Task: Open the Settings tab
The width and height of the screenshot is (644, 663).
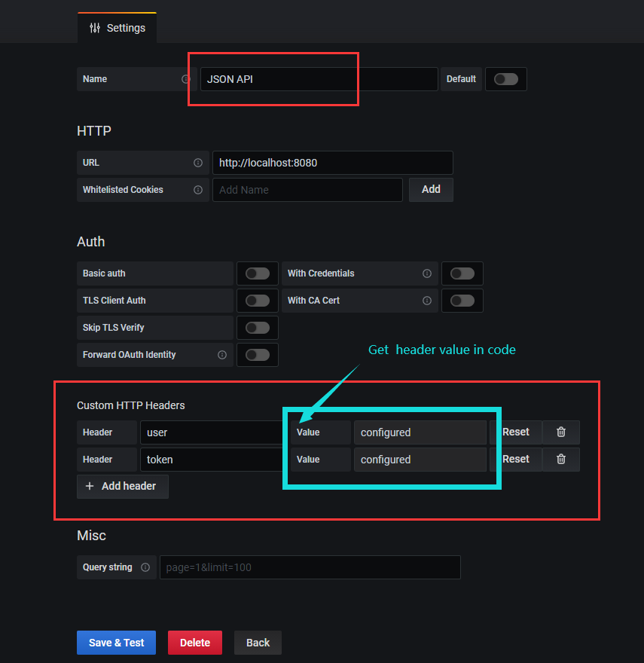Action: click(x=118, y=28)
